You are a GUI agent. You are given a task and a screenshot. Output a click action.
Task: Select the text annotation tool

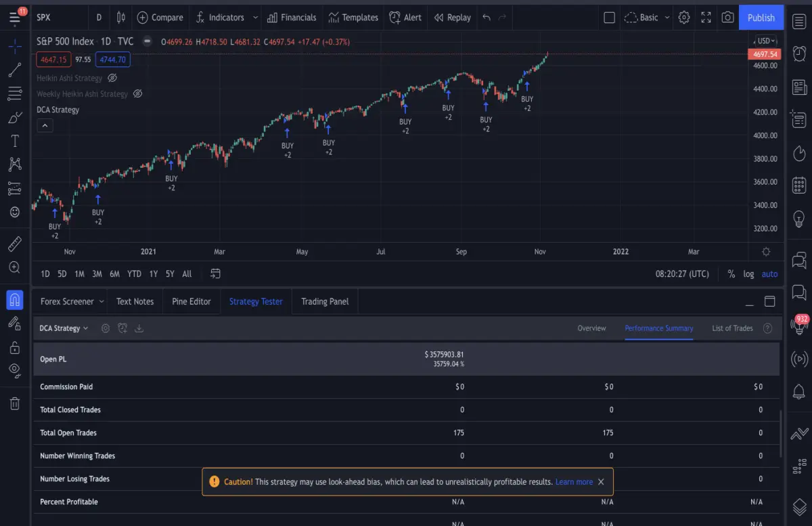point(15,141)
